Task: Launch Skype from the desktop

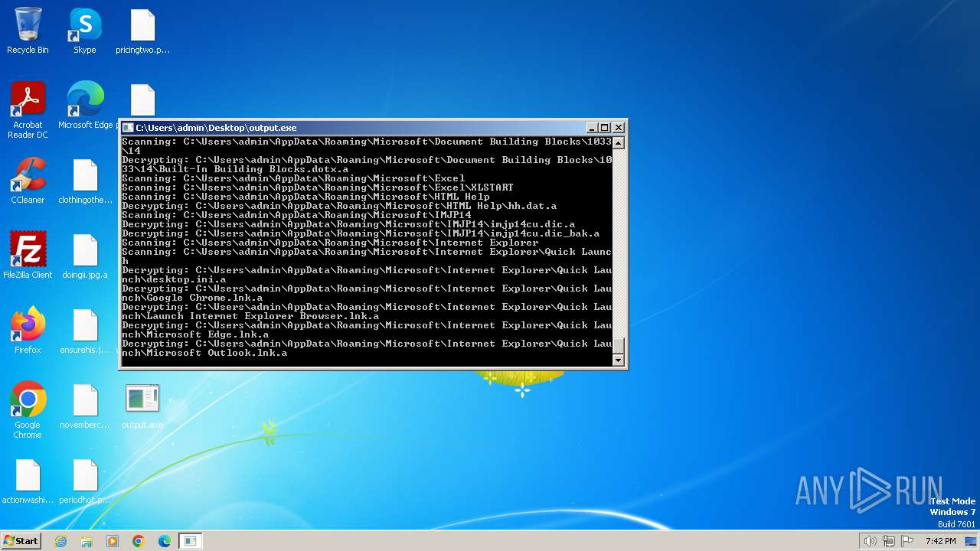Action: coord(85,31)
